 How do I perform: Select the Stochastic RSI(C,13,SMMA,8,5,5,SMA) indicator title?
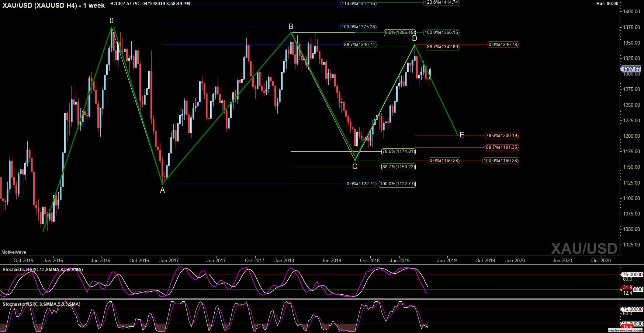42,270
